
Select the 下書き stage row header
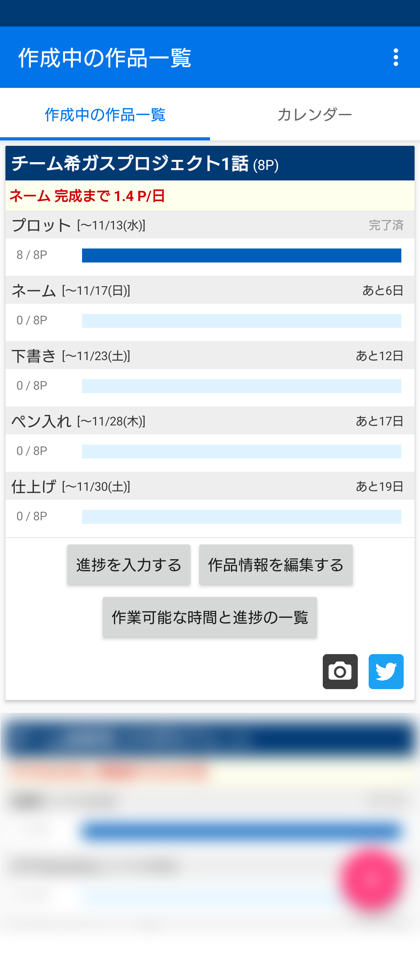(x=210, y=355)
